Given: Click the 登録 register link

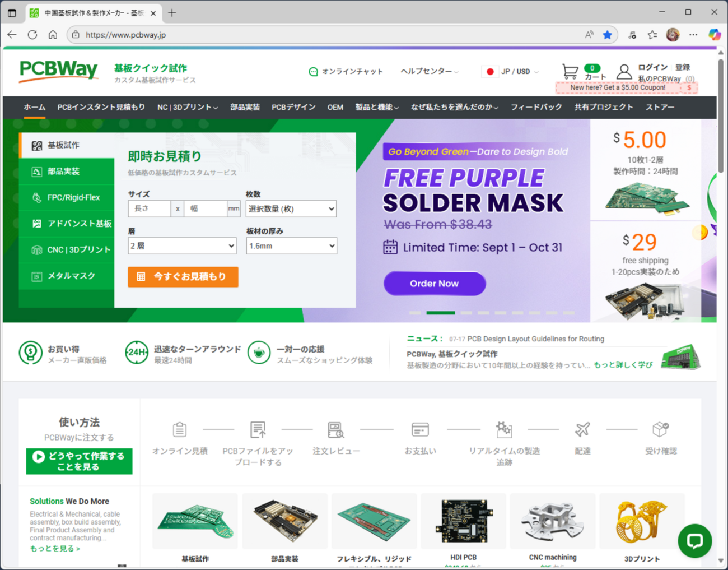Looking at the screenshot, I should [683, 67].
